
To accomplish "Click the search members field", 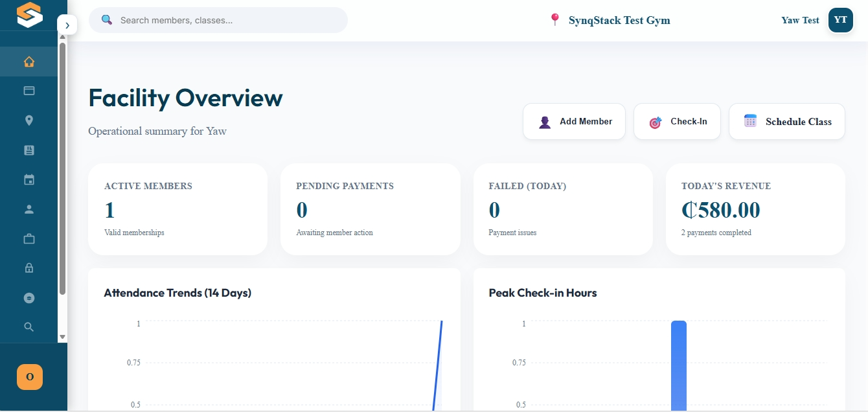I will pyautogui.click(x=218, y=20).
